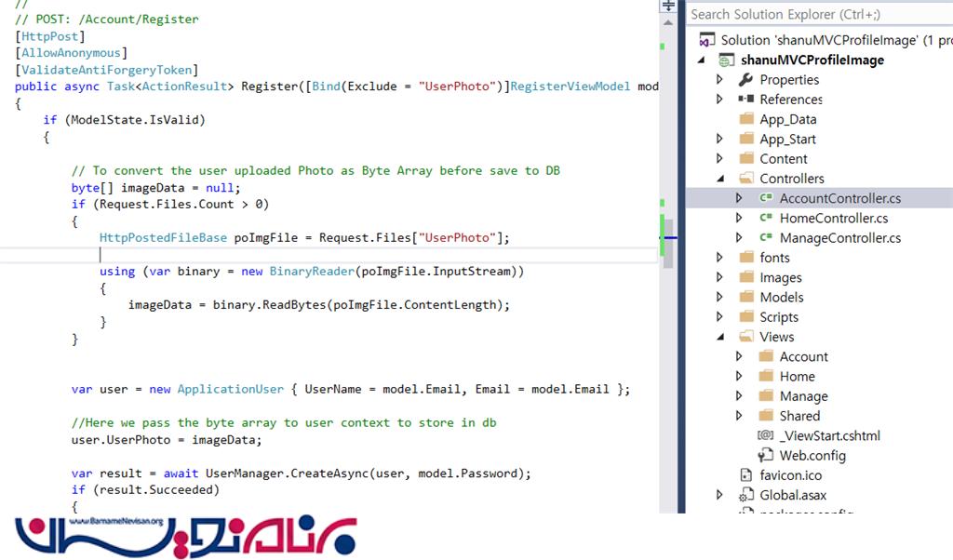Click the shanuMVCProfileImage project globe icon
Image resolution: width=953 pixels, height=560 pixels.
(x=726, y=60)
